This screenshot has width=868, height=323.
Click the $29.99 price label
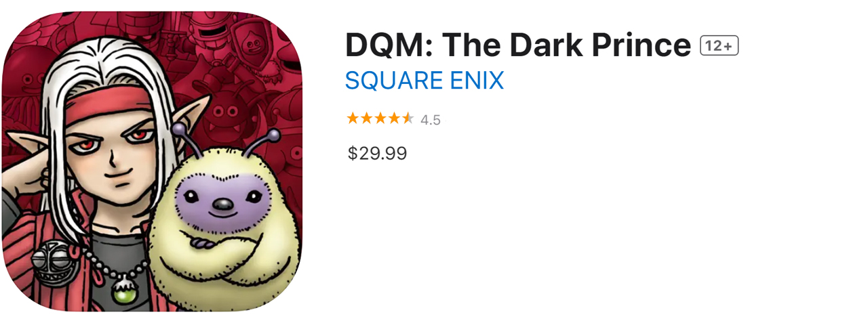377,154
